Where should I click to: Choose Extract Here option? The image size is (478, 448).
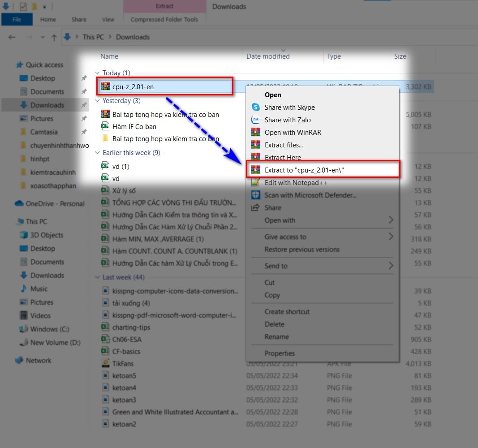point(283,157)
